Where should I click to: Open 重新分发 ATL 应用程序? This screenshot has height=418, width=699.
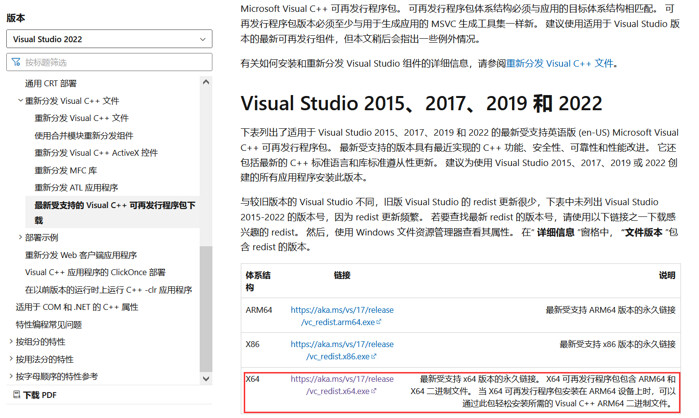click(76, 188)
